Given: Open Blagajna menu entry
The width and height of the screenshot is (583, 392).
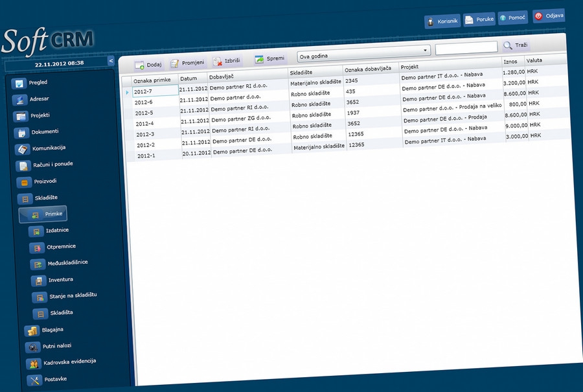Looking at the screenshot, I should [x=52, y=330].
